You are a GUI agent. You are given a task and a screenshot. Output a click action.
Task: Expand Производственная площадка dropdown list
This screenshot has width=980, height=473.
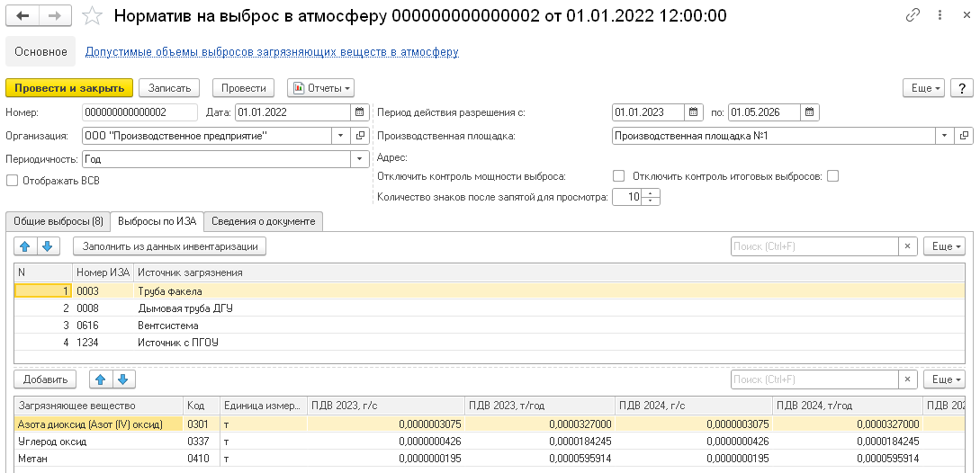coord(945,136)
